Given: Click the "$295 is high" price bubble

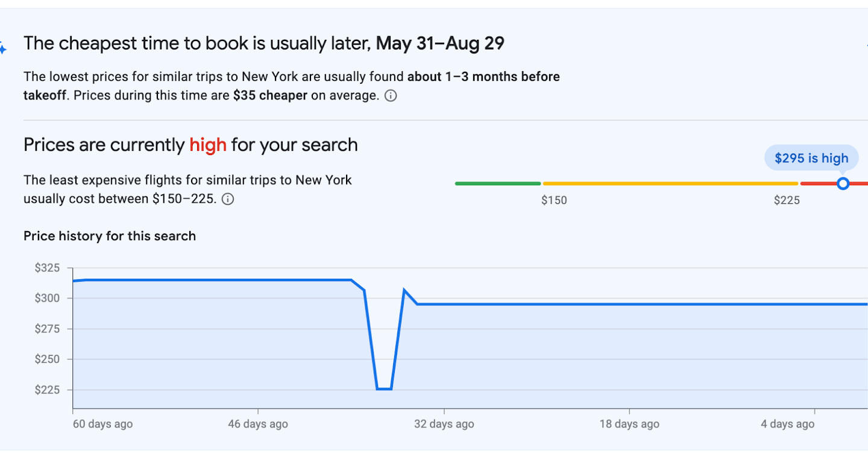Looking at the screenshot, I should pos(811,158).
